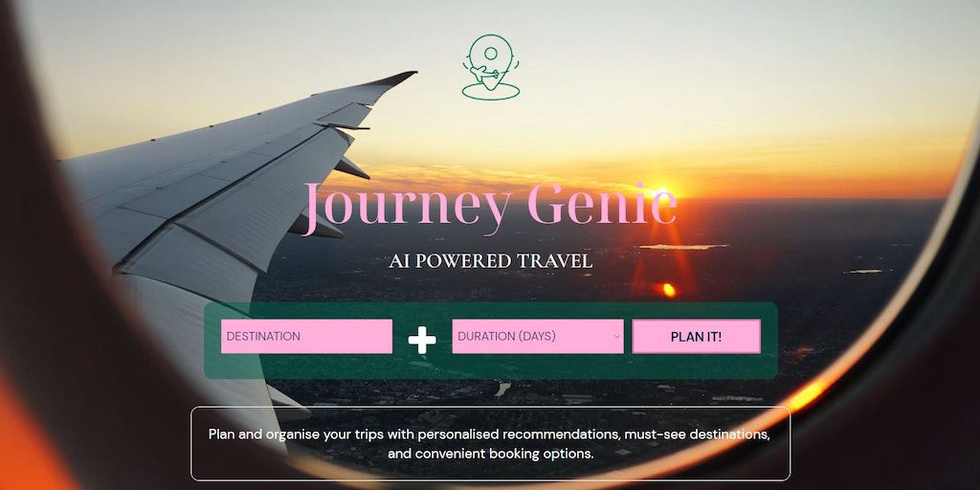This screenshot has width=980, height=490.
Task: Click the setting sun on the horizon
Action: (x=664, y=189)
